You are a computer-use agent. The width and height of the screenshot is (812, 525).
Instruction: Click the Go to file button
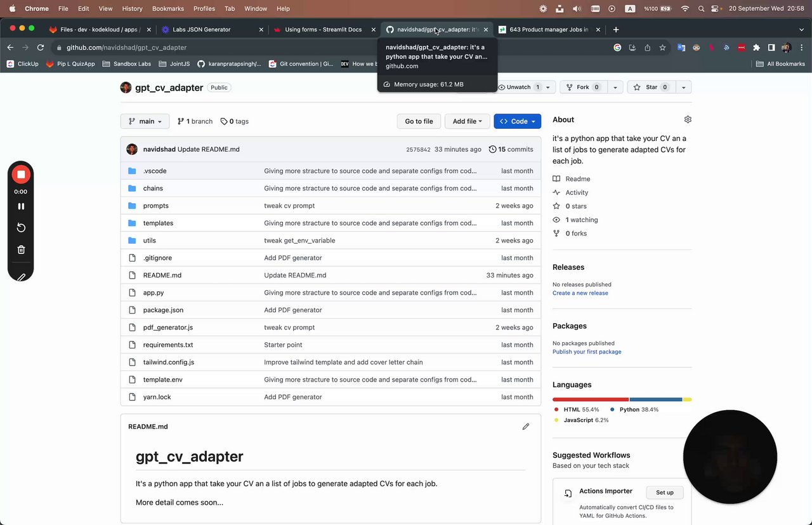(x=419, y=121)
